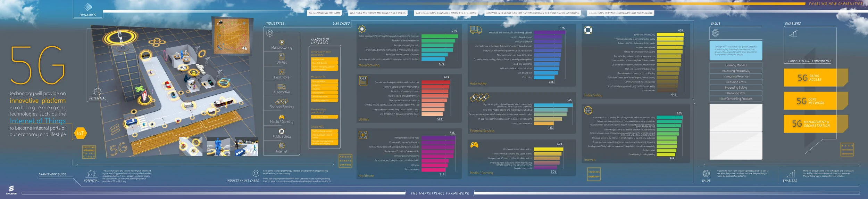Click the meter icon in Utilities chart panel

pos(363,80)
